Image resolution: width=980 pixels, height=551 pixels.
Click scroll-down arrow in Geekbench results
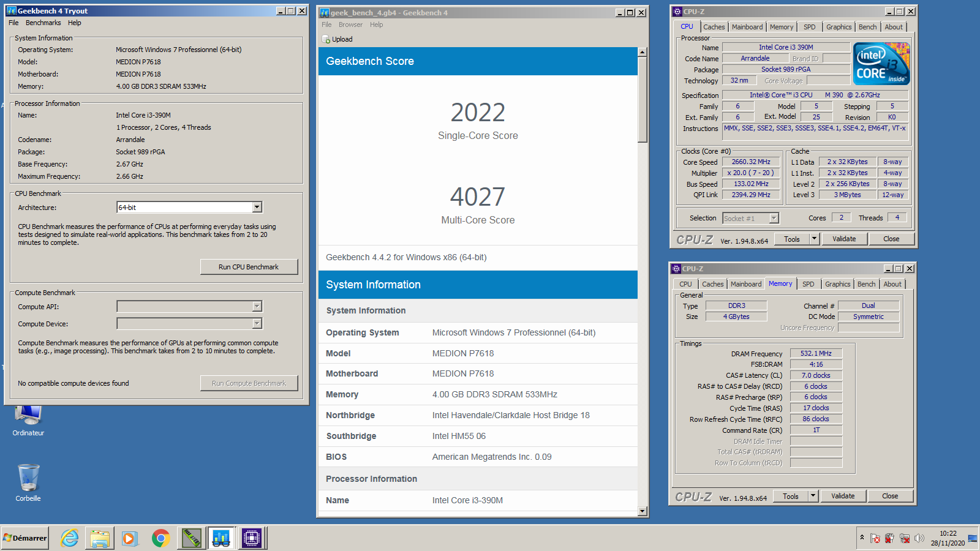(x=643, y=511)
